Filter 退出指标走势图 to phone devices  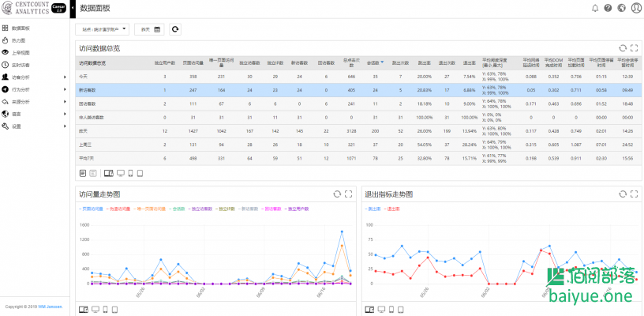pos(392,309)
